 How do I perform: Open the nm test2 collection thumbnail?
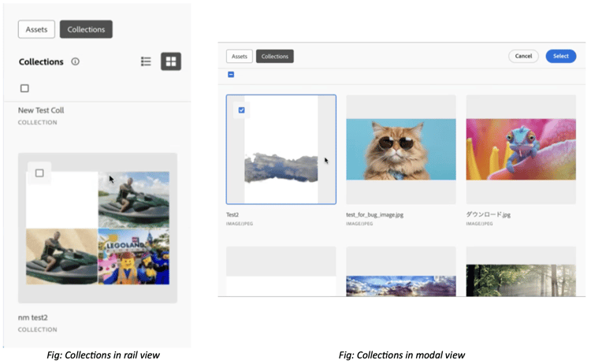[98, 228]
